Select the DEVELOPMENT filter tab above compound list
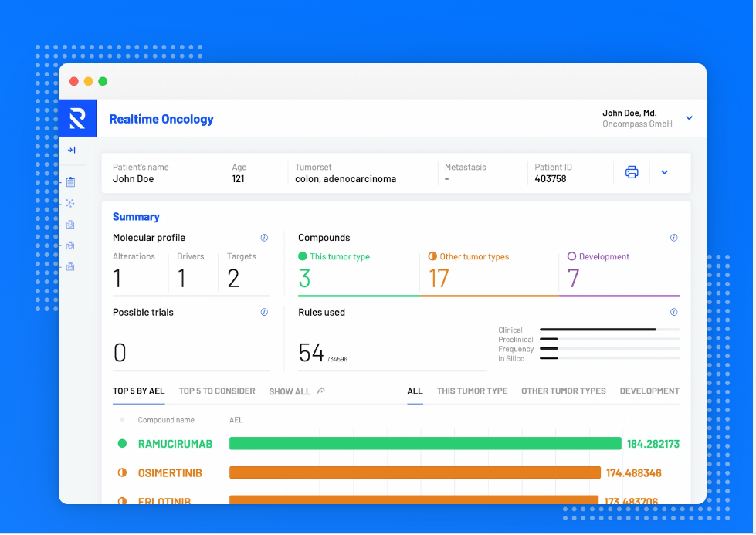Viewport: 756px width, 535px height. (649, 391)
